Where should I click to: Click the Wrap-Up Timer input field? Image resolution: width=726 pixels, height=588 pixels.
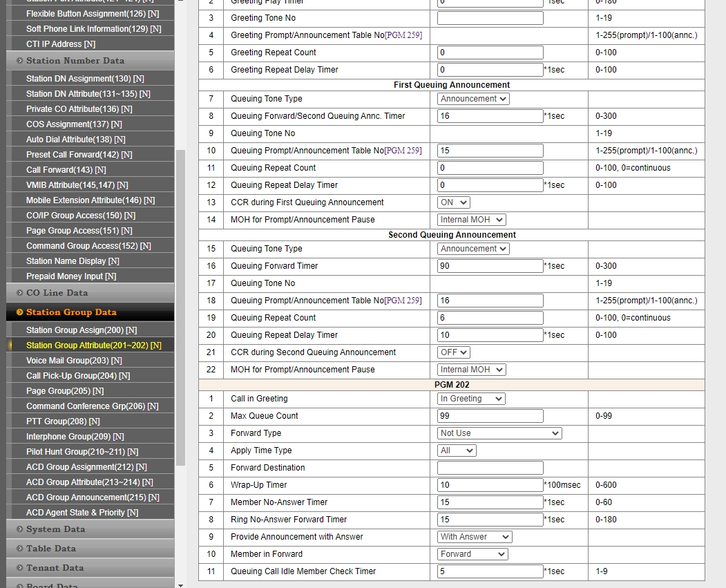pyautogui.click(x=490, y=485)
